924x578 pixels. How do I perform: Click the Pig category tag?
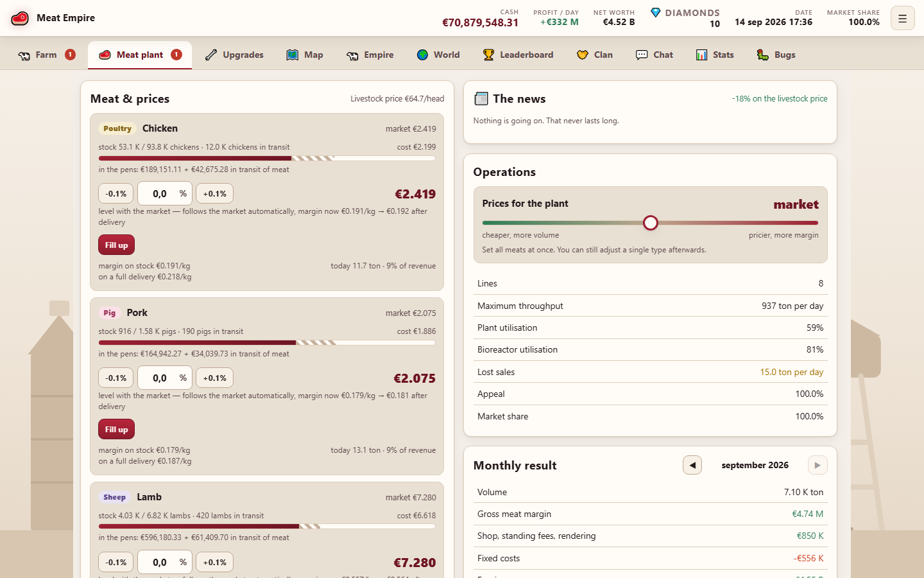(110, 313)
